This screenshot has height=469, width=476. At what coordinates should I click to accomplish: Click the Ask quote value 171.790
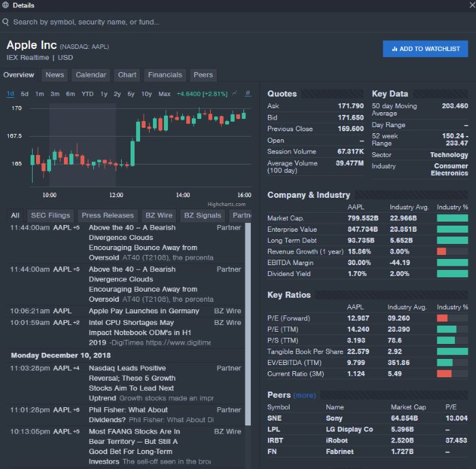351,106
